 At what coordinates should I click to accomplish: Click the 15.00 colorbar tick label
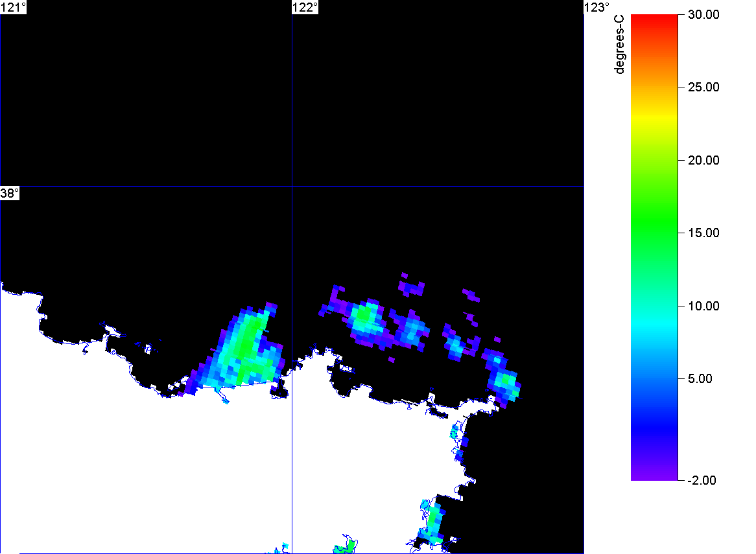703,233
